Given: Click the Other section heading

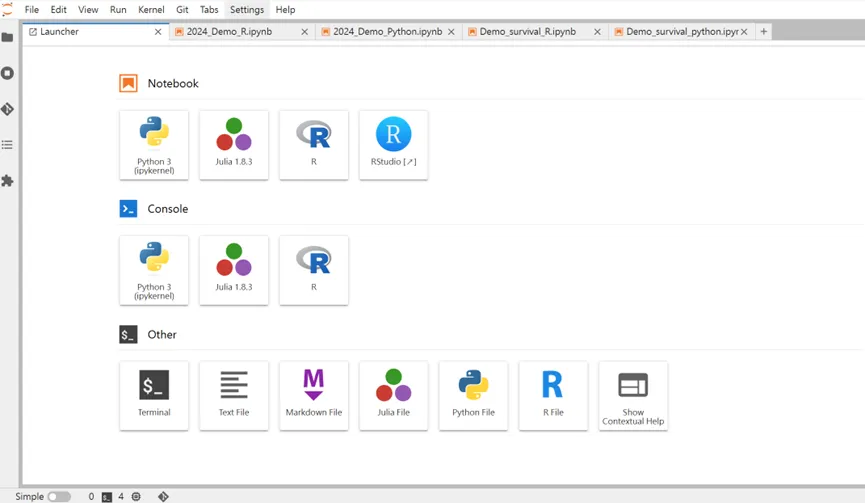Looking at the screenshot, I should pyautogui.click(x=162, y=334).
